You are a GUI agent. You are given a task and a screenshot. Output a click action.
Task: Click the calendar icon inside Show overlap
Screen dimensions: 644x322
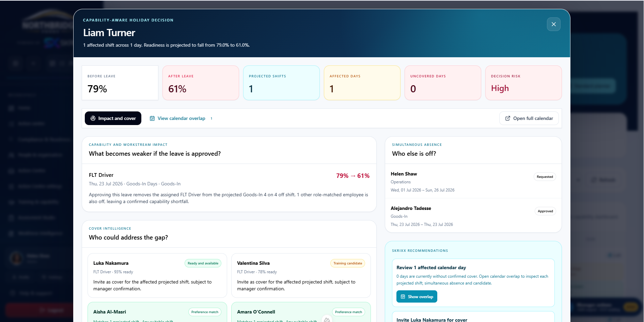403,297
